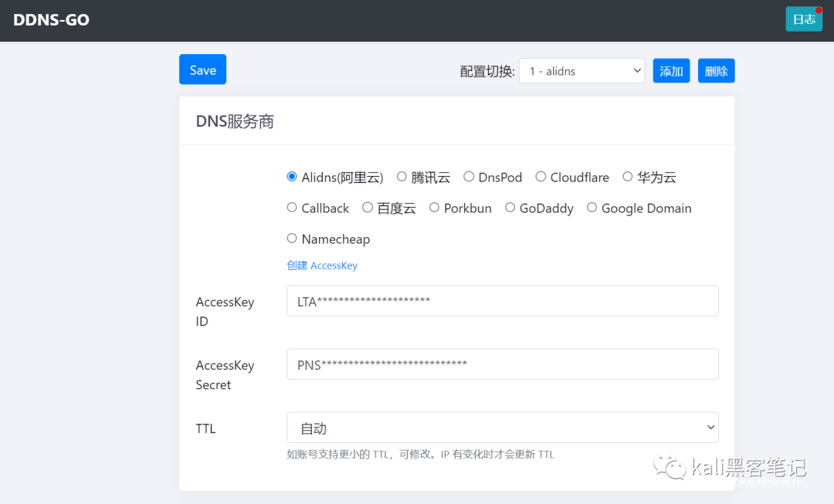The width and height of the screenshot is (834, 504).
Task: Select the Callback radio option
Action: click(x=292, y=208)
